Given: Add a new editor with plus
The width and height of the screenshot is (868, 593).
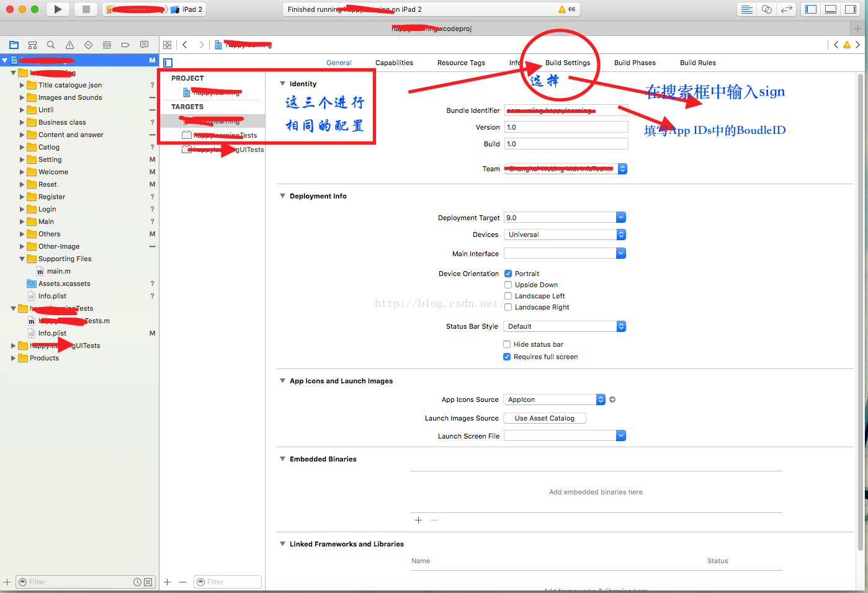Looking at the screenshot, I should (x=857, y=29).
